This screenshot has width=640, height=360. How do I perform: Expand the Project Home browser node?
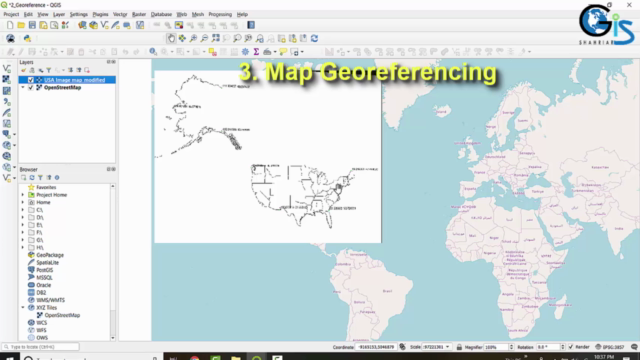23,195
